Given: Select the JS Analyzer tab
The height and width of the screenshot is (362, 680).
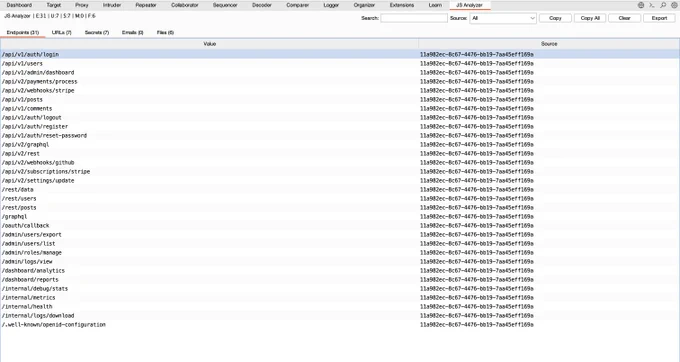Looking at the screenshot, I should tap(469, 5).
